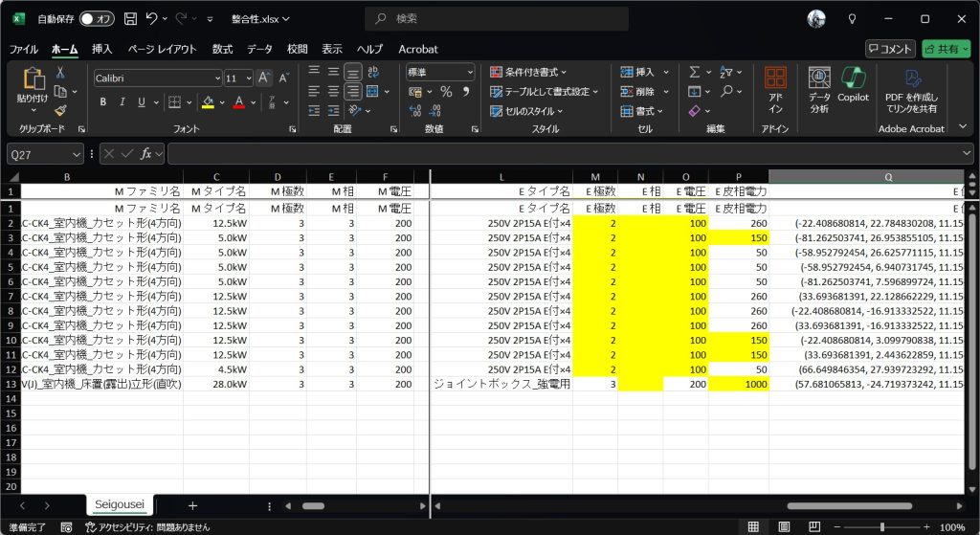The height and width of the screenshot is (535, 980).
Task: Click the Insert Function fx icon
Action: [x=146, y=153]
